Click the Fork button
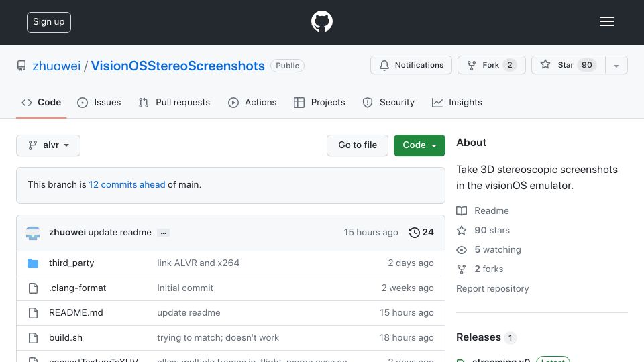644x362 pixels. click(492, 65)
